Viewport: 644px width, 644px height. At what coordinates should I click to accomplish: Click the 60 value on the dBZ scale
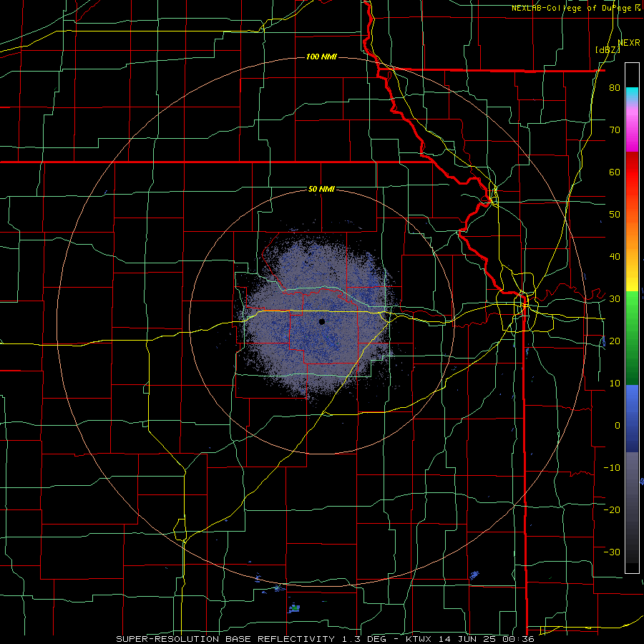click(615, 172)
